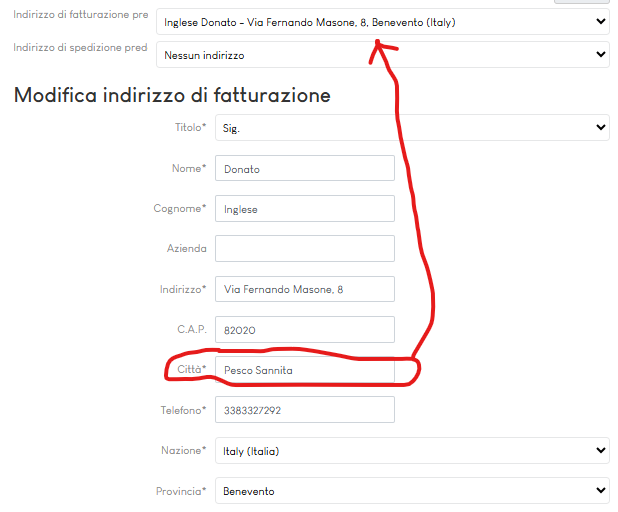This screenshot has width=618, height=512.
Task: Click the empty Azienda text field
Action: coord(304,249)
